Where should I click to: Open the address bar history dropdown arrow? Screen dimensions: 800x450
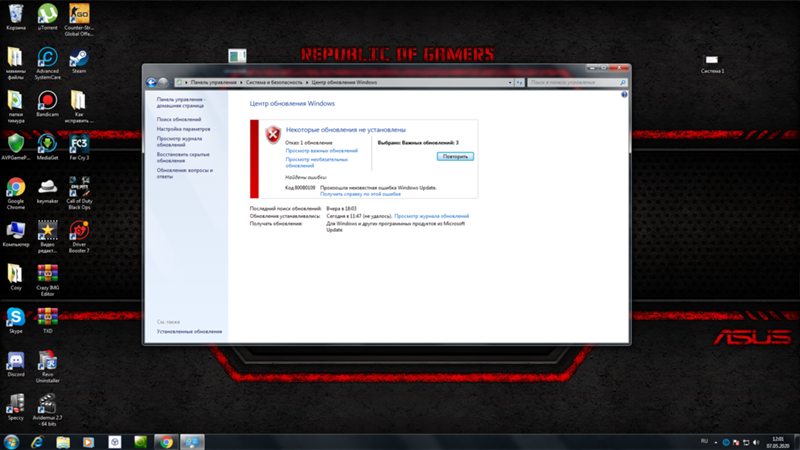coord(510,82)
